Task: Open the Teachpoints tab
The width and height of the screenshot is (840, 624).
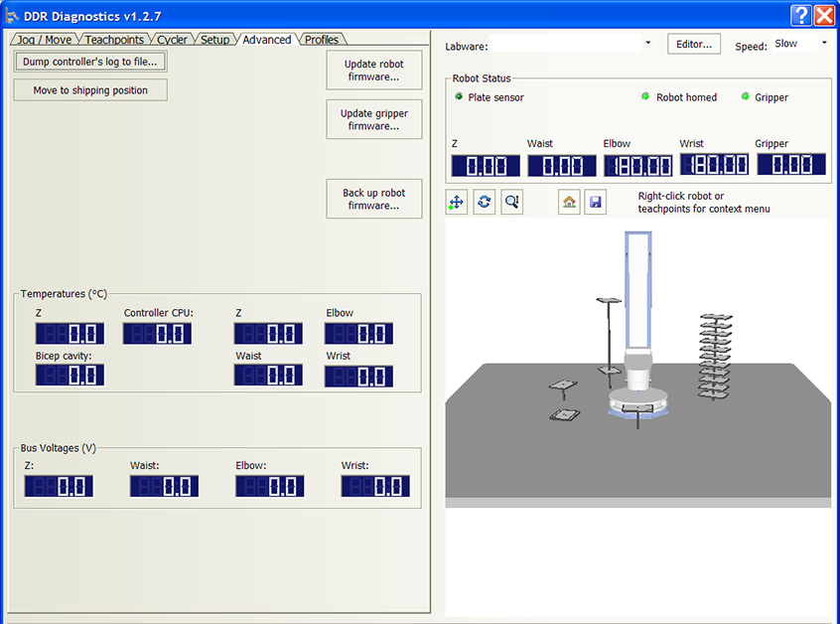Action: (114, 40)
